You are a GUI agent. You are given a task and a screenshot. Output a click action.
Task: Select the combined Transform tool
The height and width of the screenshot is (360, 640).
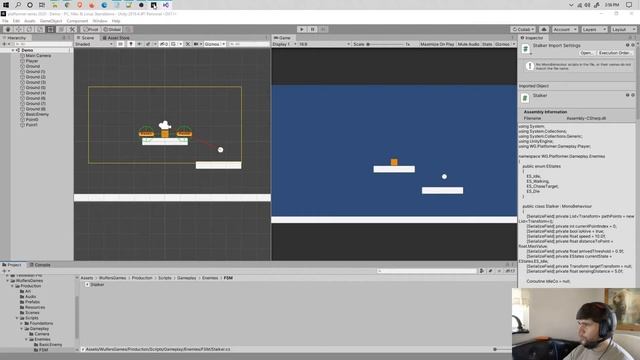click(61, 29)
